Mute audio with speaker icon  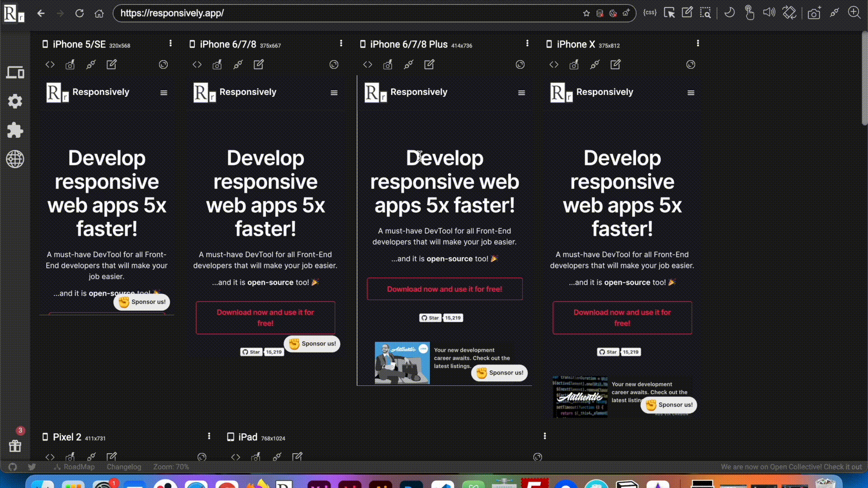(769, 13)
